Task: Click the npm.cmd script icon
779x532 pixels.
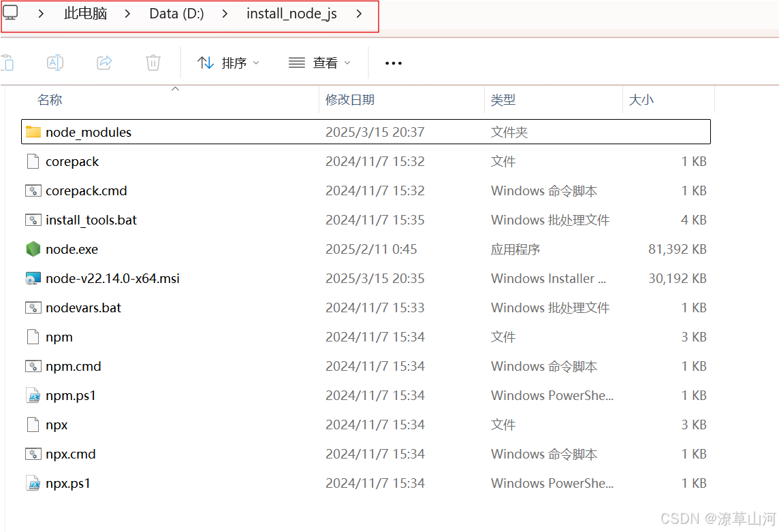Action: pyautogui.click(x=33, y=366)
